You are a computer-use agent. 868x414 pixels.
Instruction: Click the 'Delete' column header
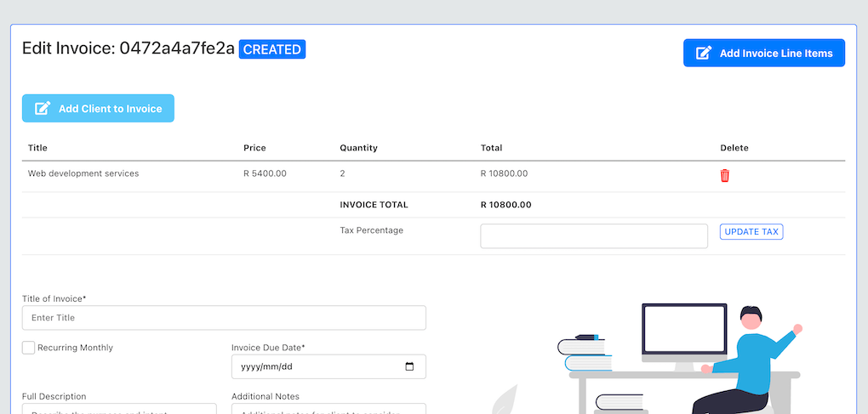coord(734,148)
